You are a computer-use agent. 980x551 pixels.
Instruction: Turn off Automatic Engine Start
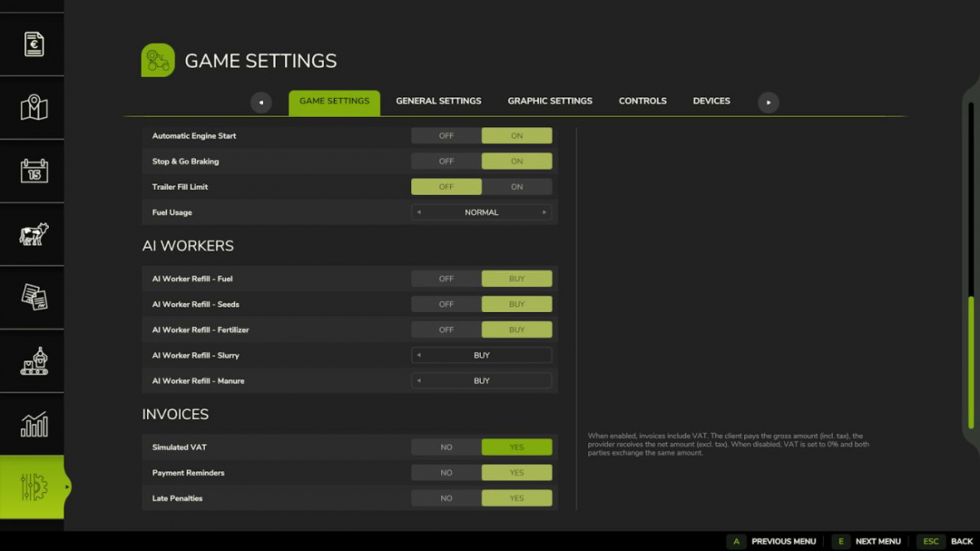(446, 134)
